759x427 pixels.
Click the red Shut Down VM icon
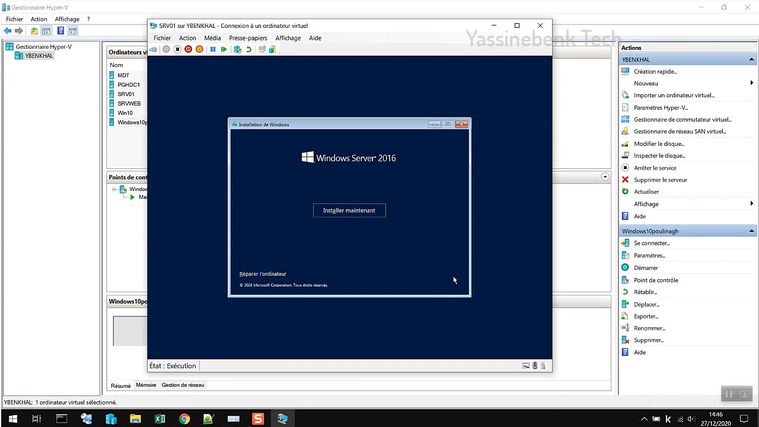click(188, 49)
